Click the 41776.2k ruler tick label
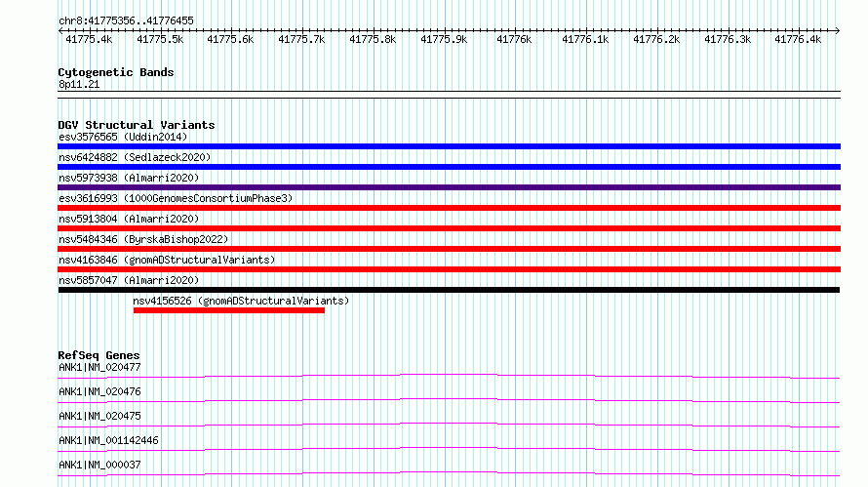Viewport: 868px width, 487px height. coord(656,39)
